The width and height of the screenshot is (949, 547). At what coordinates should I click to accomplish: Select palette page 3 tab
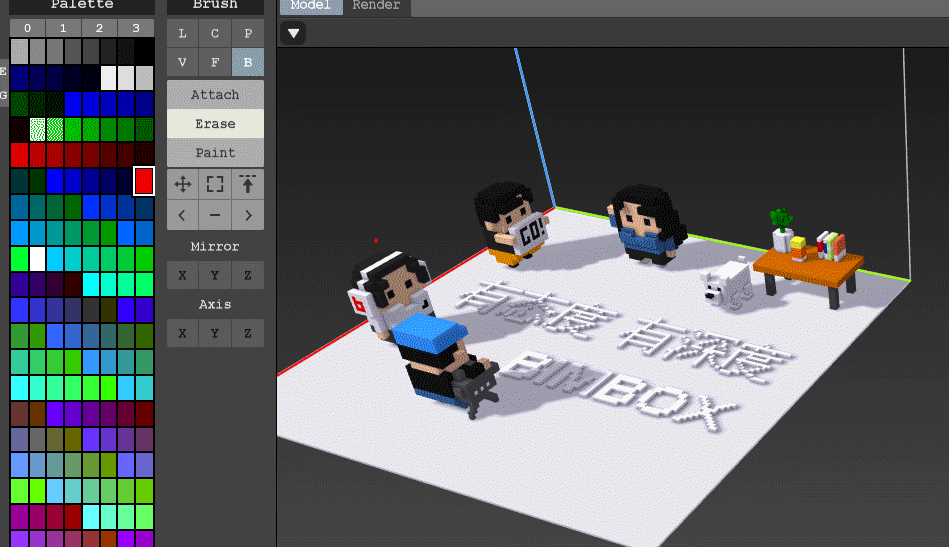[x=136, y=28]
